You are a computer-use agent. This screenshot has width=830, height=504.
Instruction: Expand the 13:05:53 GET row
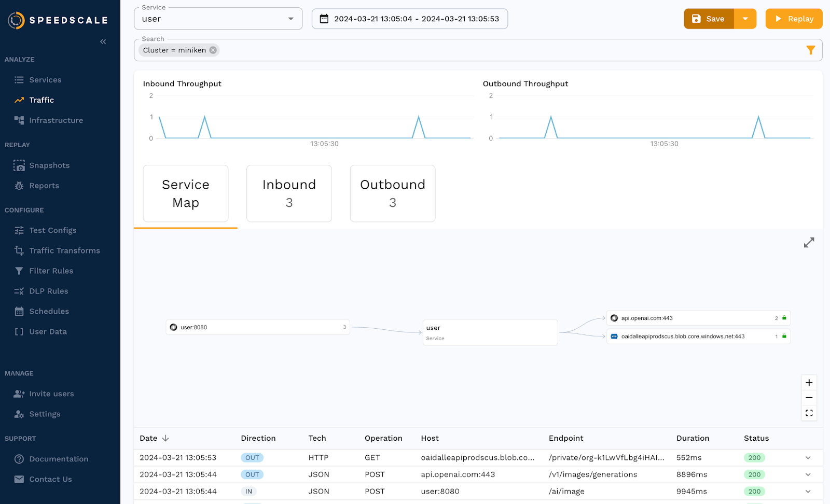tap(808, 458)
